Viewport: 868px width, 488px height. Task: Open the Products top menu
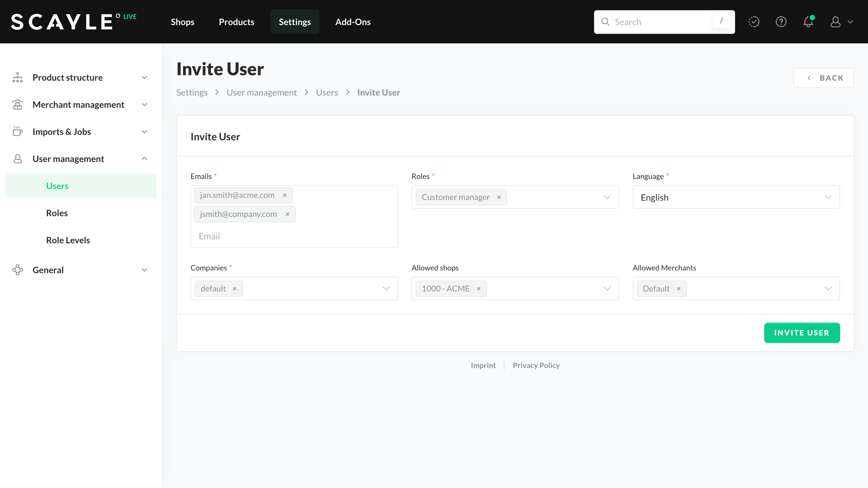coord(236,22)
